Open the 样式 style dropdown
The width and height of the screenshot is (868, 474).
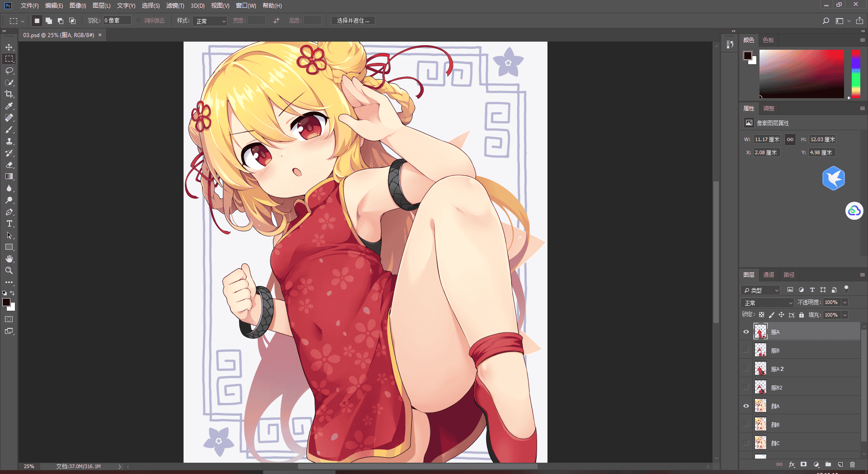[x=210, y=21]
